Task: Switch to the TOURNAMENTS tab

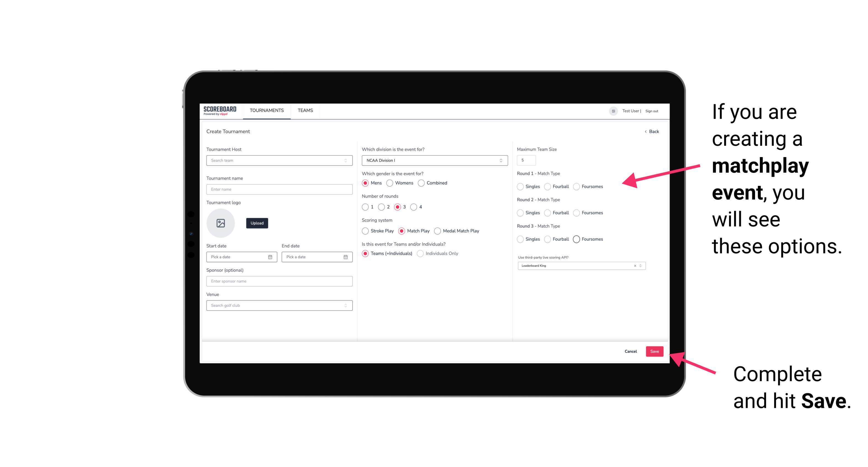Action: (x=267, y=110)
